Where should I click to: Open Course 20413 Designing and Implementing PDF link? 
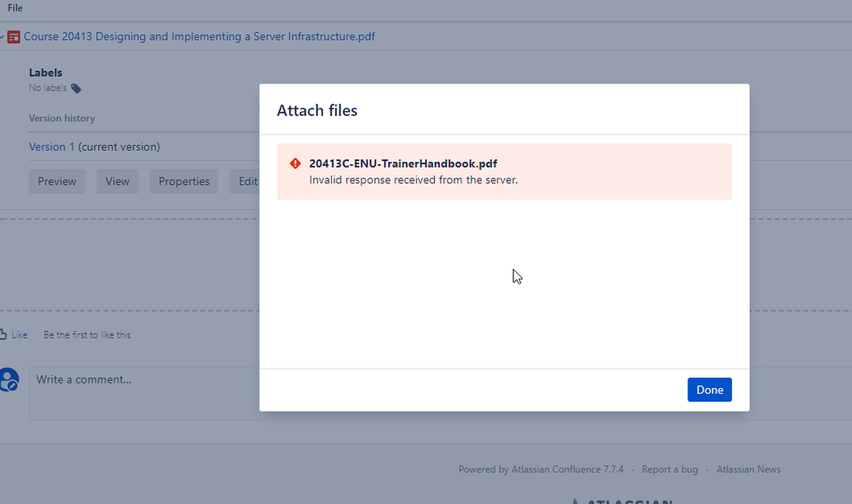[199, 37]
